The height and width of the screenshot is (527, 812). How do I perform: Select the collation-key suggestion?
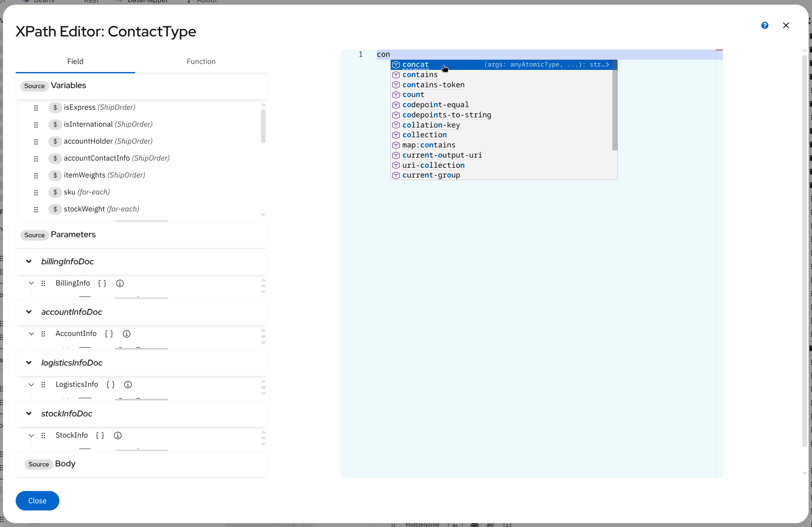click(x=501, y=125)
